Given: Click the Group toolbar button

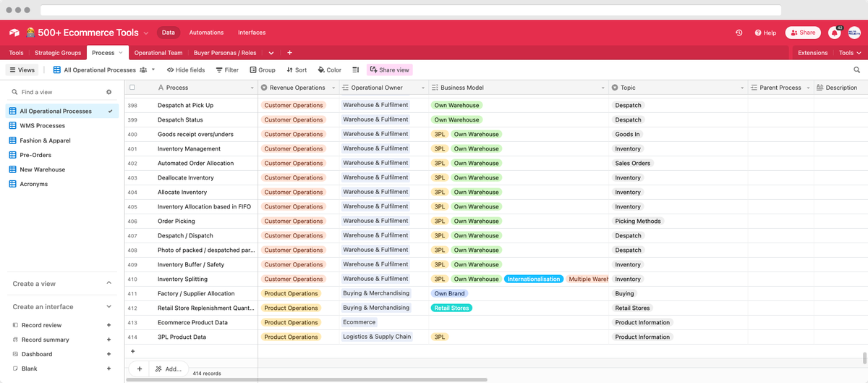Looking at the screenshot, I should (x=263, y=70).
